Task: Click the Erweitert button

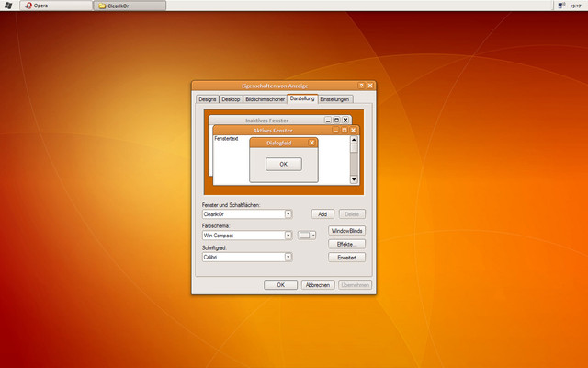Action: (x=346, y=258)
